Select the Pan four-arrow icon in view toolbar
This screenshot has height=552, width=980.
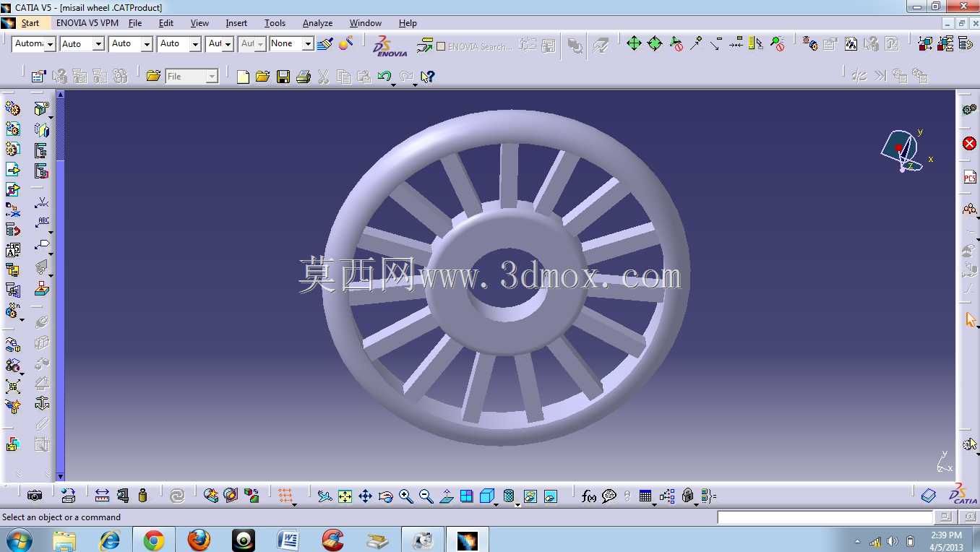[x=365, y=496]
